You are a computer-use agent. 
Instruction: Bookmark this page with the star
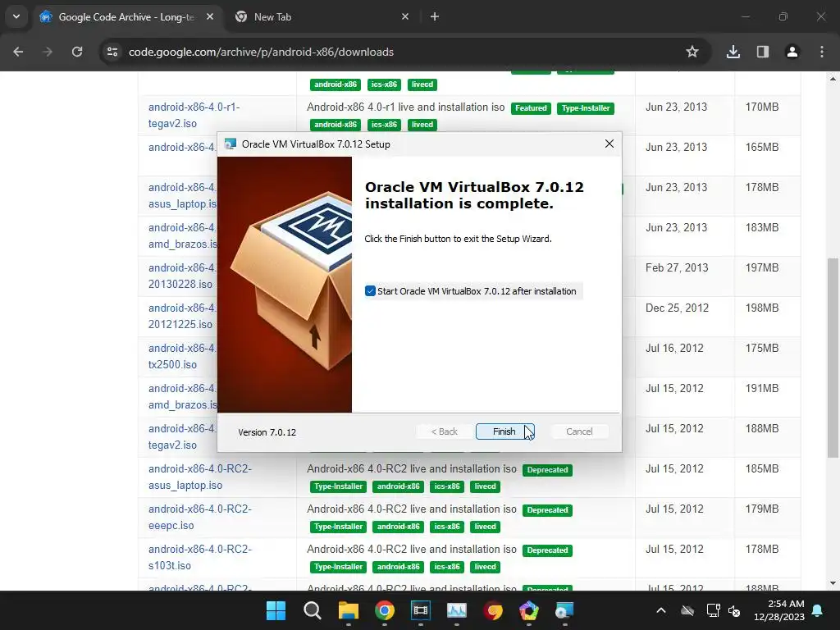pos(692,52)
